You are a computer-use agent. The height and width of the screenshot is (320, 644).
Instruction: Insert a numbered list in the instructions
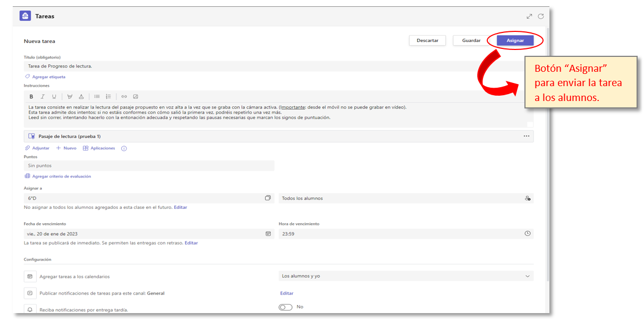coord(108,97)
